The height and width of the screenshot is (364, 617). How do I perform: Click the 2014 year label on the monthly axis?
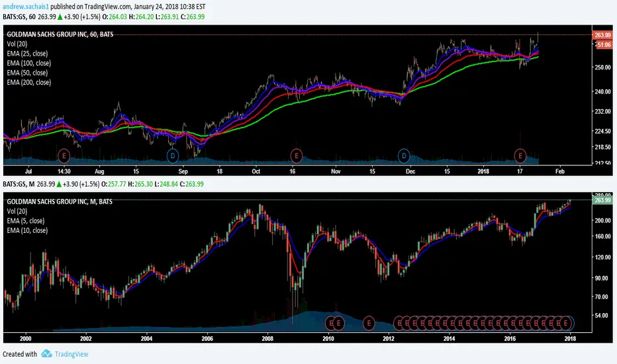[450, 338]
